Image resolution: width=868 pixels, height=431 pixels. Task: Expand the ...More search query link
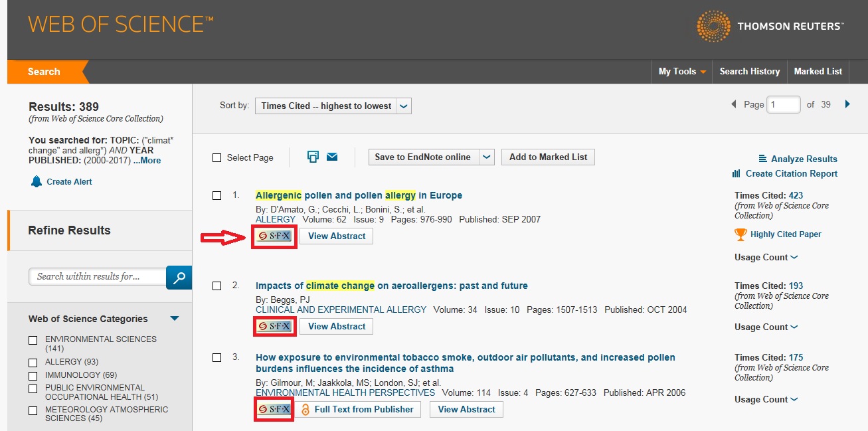[147, 160]
